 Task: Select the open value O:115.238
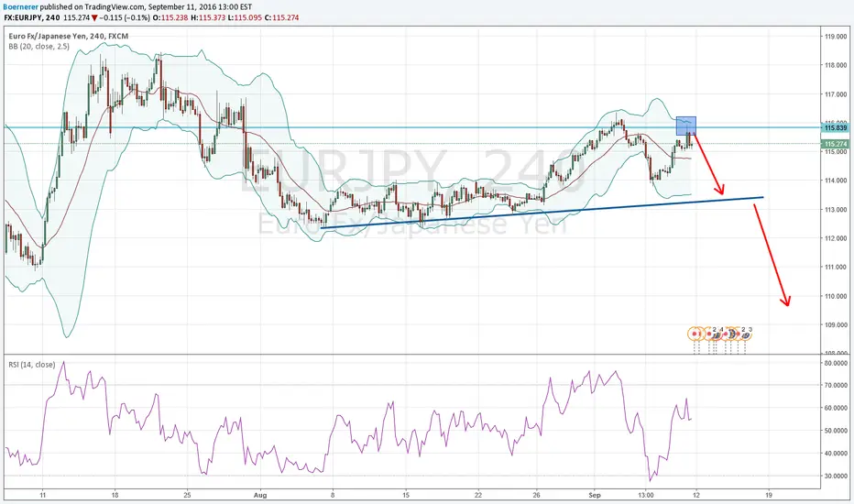click(x=170, y=17)
